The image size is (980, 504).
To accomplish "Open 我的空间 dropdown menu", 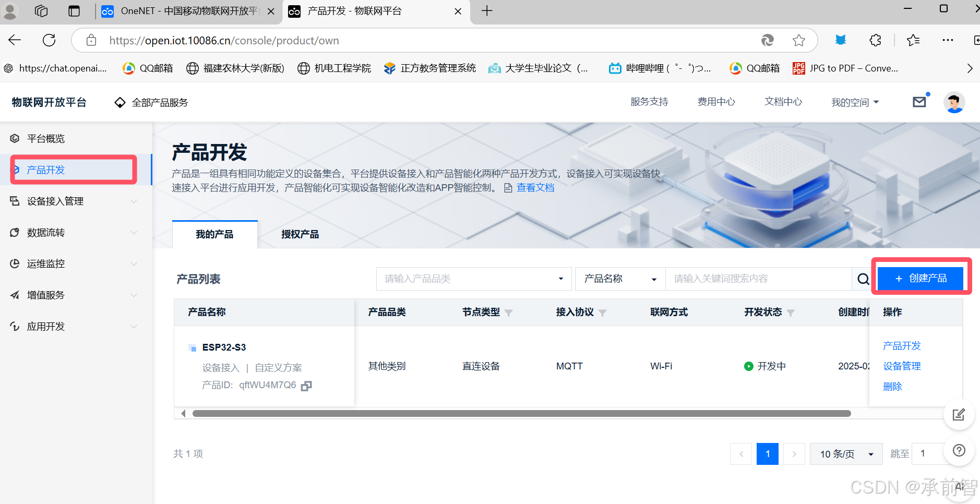I will coord(855,102).
